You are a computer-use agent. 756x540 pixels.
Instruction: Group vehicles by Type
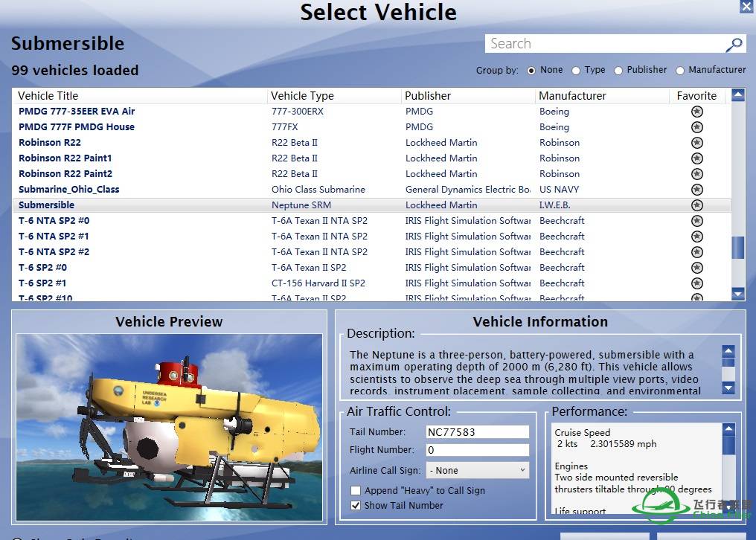[576, 71]
